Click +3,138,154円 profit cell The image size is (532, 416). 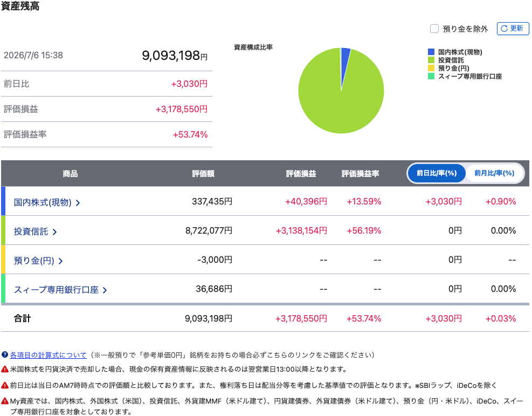click(301, 231)
